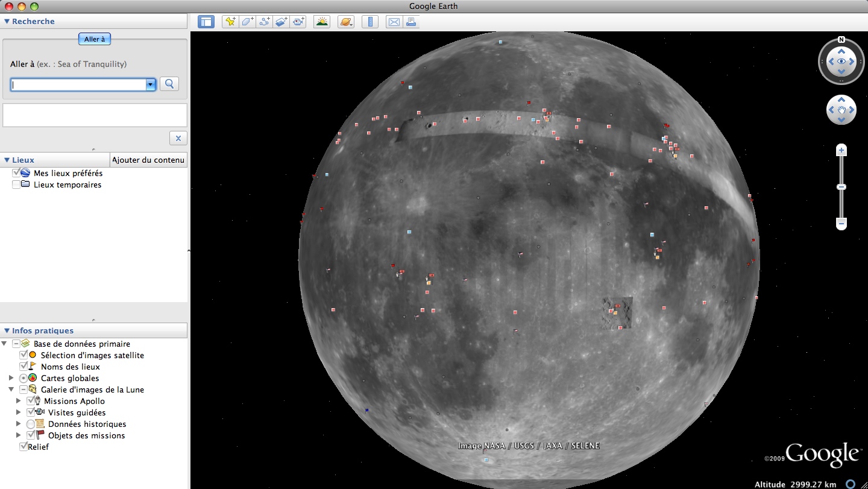868x489 pixels.
Task: Click the N north indicator on compass
Action: [x=841, y=40]
